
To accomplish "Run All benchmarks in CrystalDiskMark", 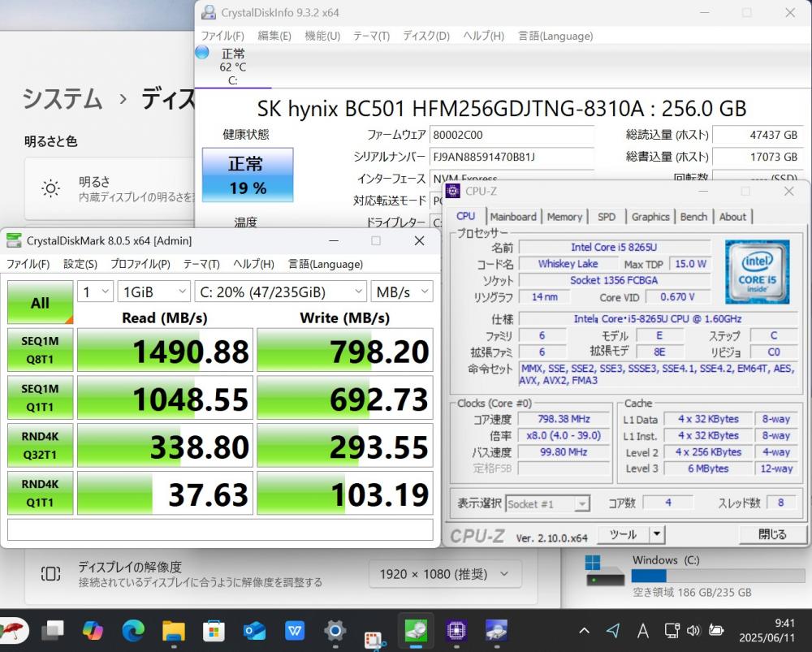I will click(40, 302).
